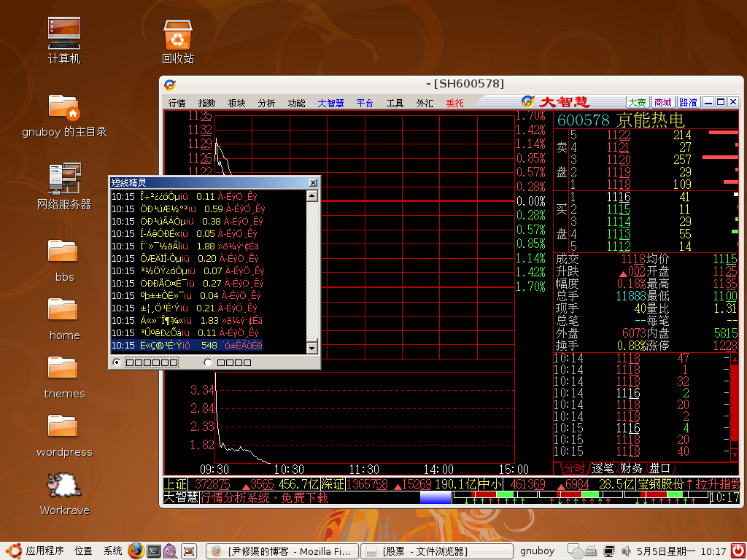Click 短线精灵 list scroll down arrow
The width and height of the screenshot is (747, 560).
coord(312,348)
